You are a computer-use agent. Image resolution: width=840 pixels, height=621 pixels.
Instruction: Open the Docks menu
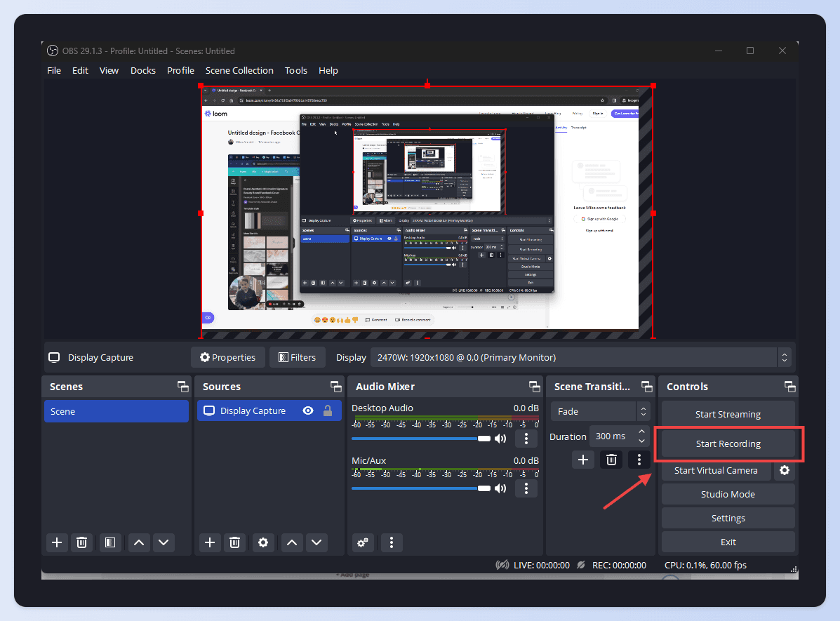143,70
